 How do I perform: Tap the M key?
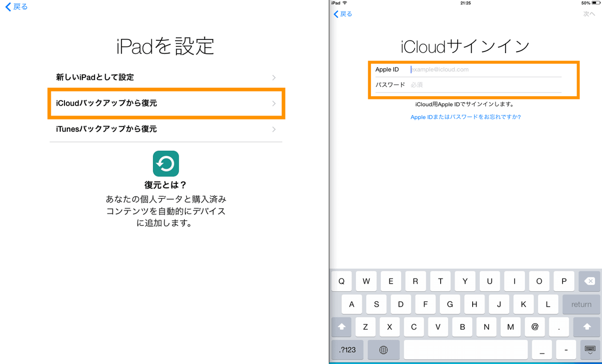pyautogui.click(x=511, y=327)
